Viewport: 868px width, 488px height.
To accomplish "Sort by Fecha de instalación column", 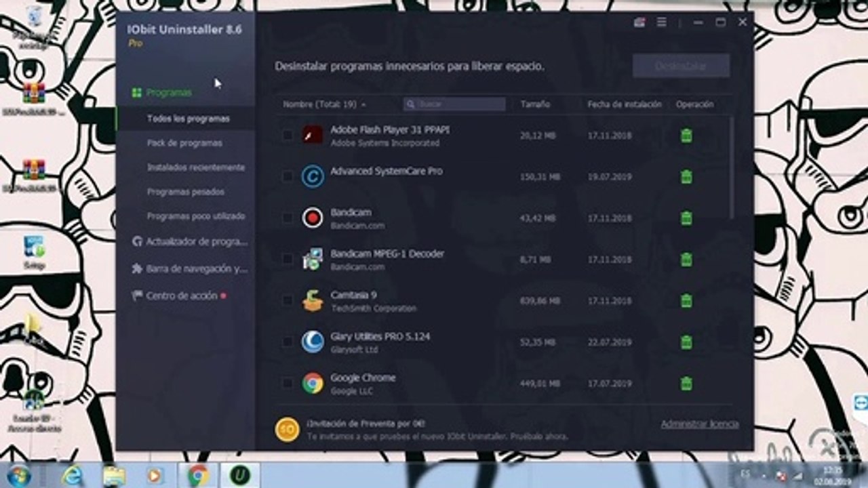I will [x=624, y=104].
